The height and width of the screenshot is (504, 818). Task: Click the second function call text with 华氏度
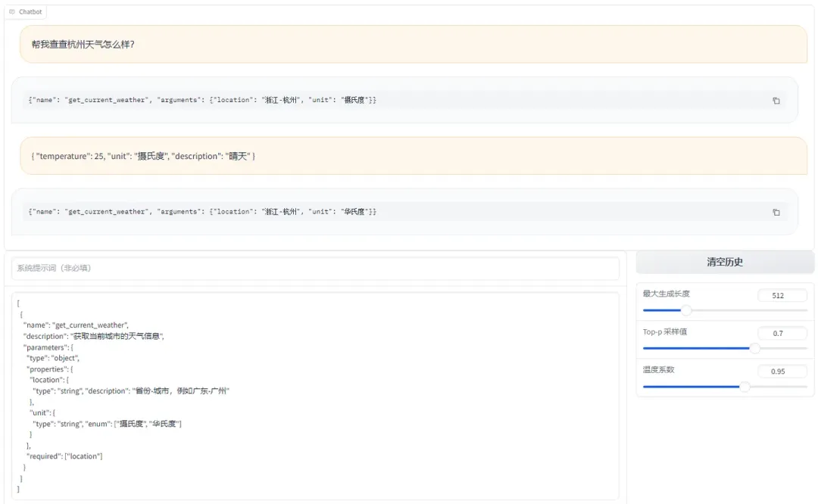pyautogui.click(x=202, y=212)
